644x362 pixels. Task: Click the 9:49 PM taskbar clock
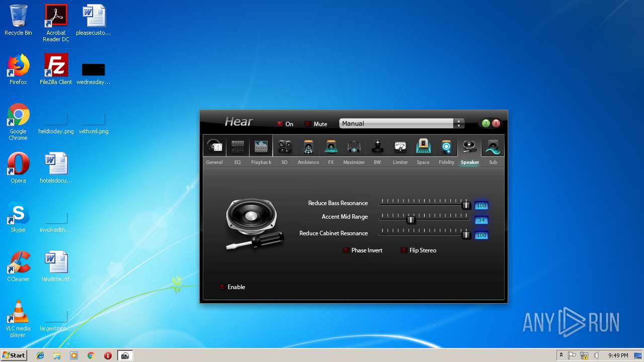coord(618,355)
